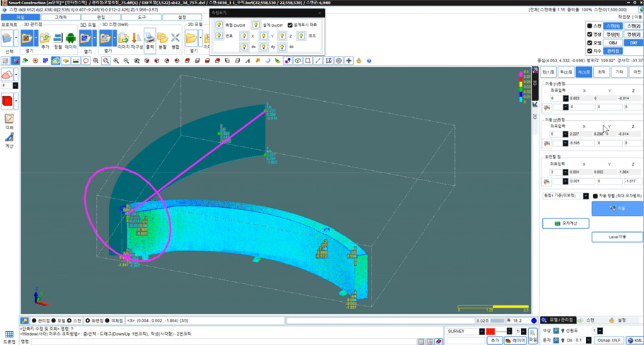Toggle 측점 On/Off lightbulb
The width and height of the screenshot is (644, 345).
(219, 25)
